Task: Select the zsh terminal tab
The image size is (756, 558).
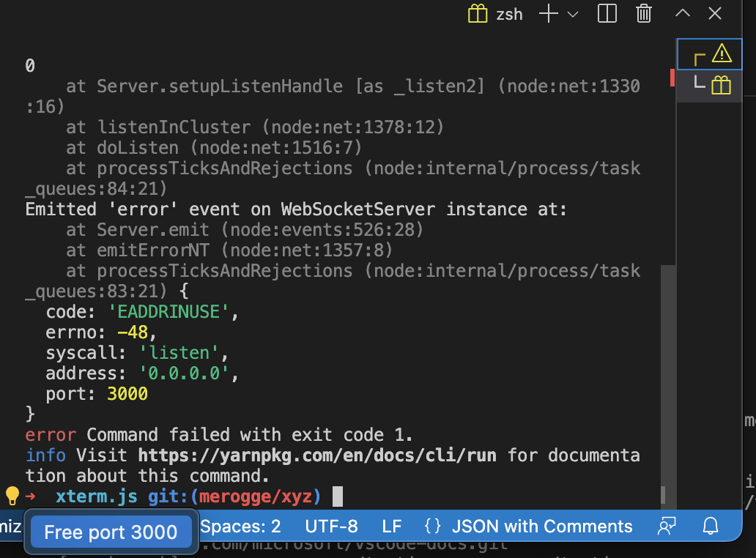Action: (x=509, y=13)
